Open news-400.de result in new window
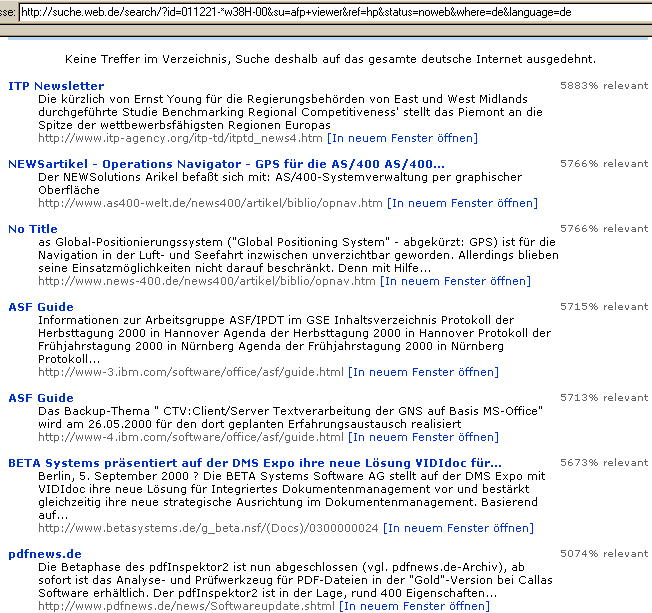 coord(455,281)
